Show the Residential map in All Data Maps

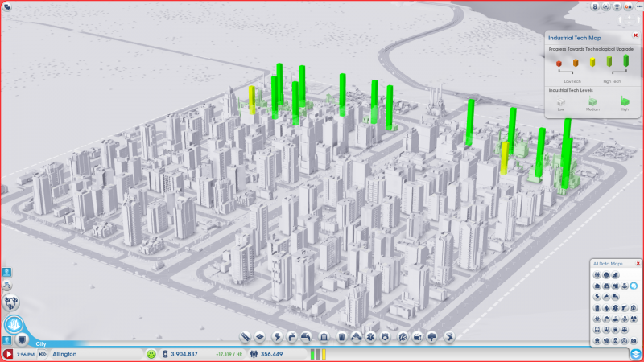(597, 286)
